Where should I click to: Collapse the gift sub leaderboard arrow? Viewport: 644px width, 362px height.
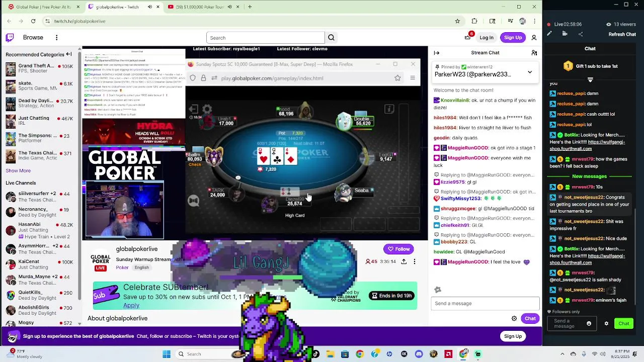(x=590, y=79)
